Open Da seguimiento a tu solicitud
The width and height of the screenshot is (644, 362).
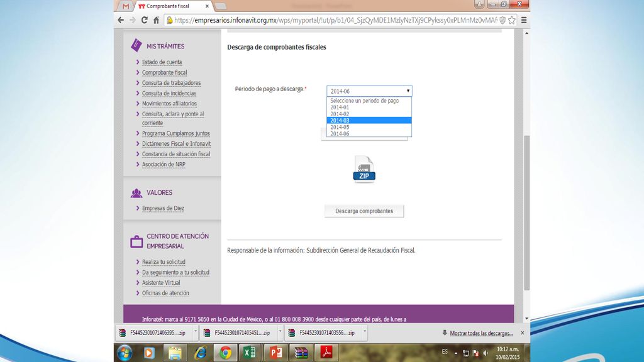(x=175, y=272)
